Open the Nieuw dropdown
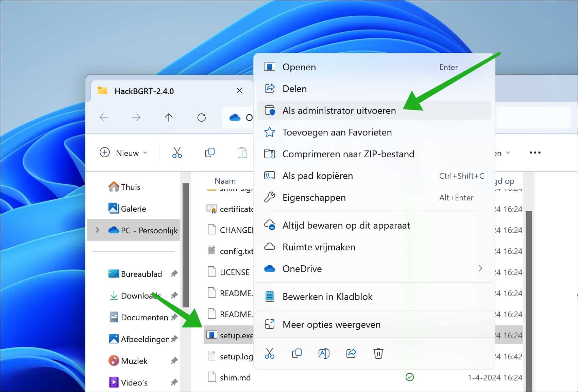 [124, 153]
